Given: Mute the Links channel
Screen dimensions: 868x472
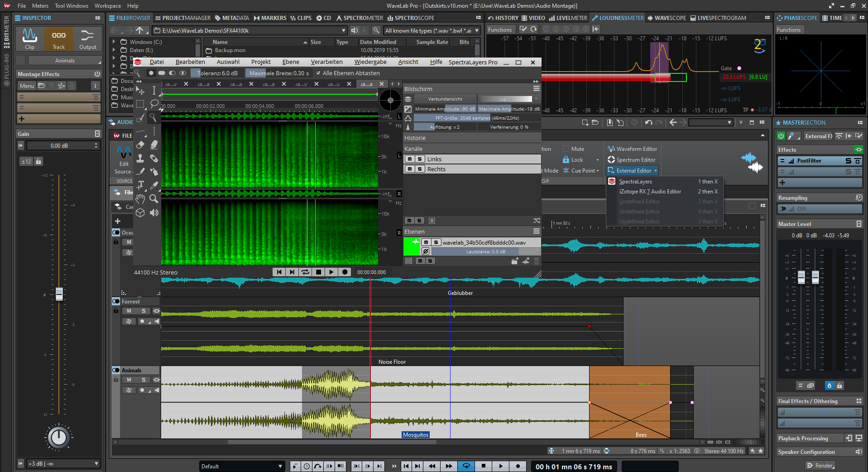Looking at the screenshot, I should pos(410,159).
